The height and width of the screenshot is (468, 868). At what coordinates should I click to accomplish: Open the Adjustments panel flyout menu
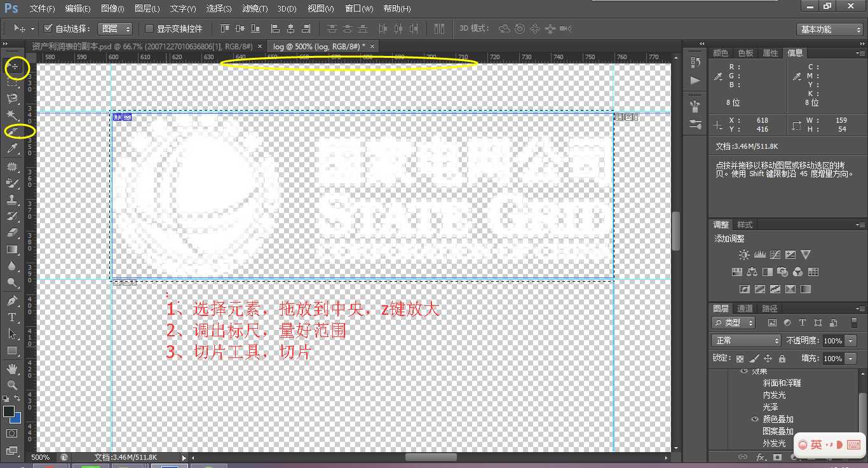pyautogui.click(x=861, y=224)
